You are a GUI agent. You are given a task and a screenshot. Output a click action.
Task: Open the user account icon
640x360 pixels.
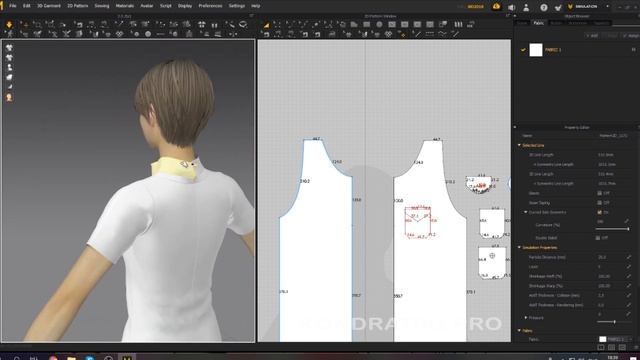pyautogui.click(x=526, y=7)
